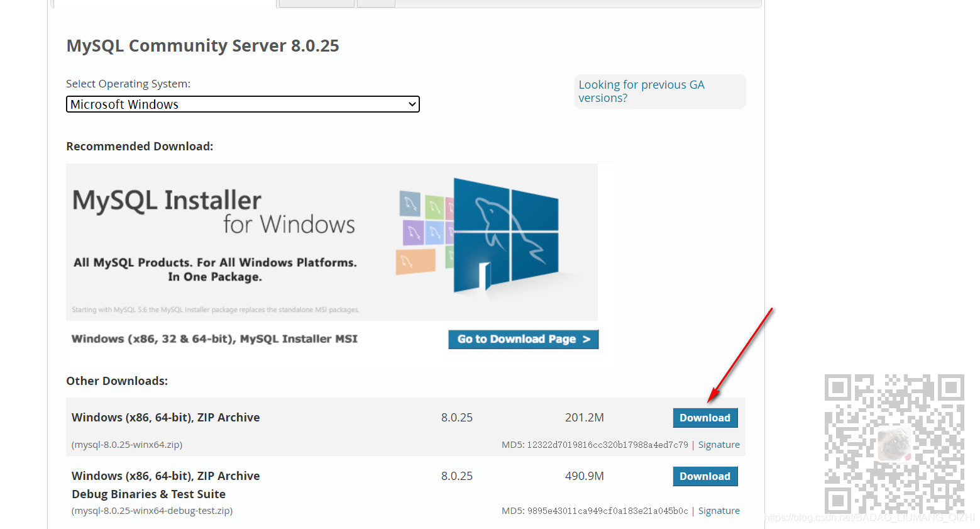This screenshot has width=980, height=529.
Task: Select the 'Recommended Download:' label
Action: coord(140,147)
